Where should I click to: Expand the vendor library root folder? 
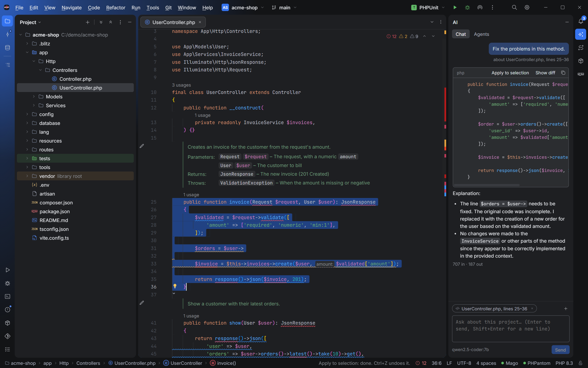(x=27, y=176)
